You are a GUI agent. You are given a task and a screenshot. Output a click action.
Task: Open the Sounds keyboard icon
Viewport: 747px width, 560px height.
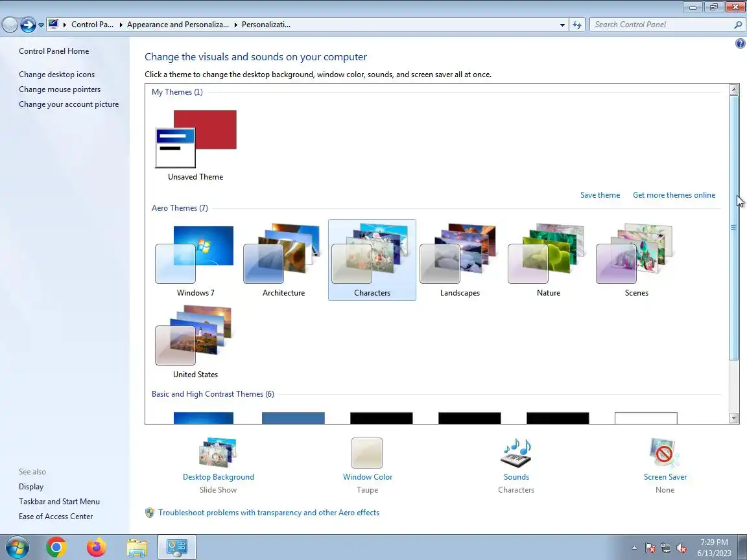point(516,453)
